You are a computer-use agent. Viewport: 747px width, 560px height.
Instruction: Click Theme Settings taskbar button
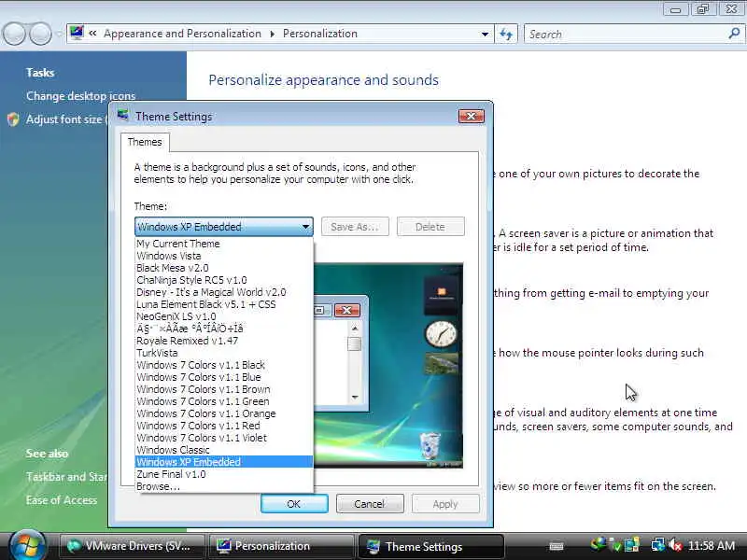430,546
